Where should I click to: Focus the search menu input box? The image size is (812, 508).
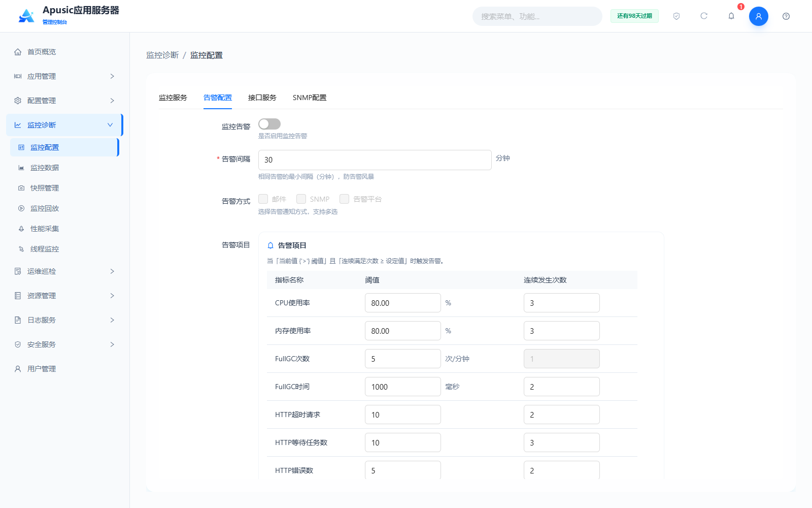537,16
